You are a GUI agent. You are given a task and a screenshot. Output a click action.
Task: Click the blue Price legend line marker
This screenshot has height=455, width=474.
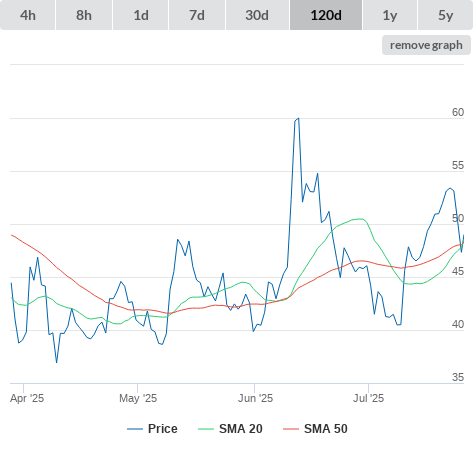point(135,429)
